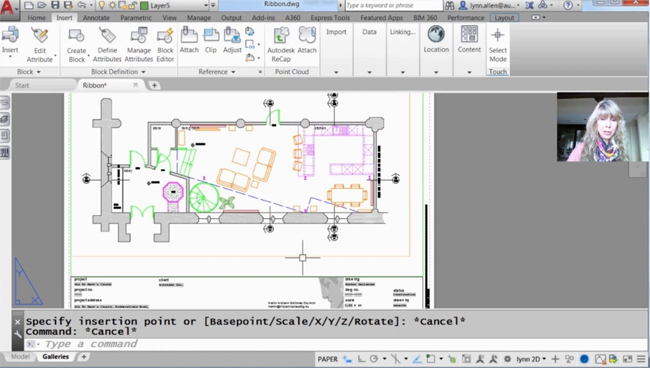
Task: Open the status bar customization menu icon
Action: (x=641, y=359)
